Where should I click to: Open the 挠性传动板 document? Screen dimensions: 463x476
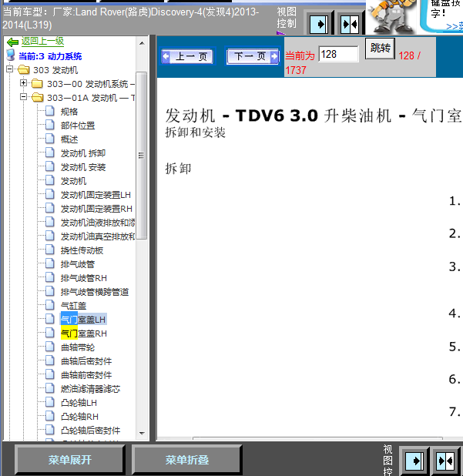(x=82, y=250)
